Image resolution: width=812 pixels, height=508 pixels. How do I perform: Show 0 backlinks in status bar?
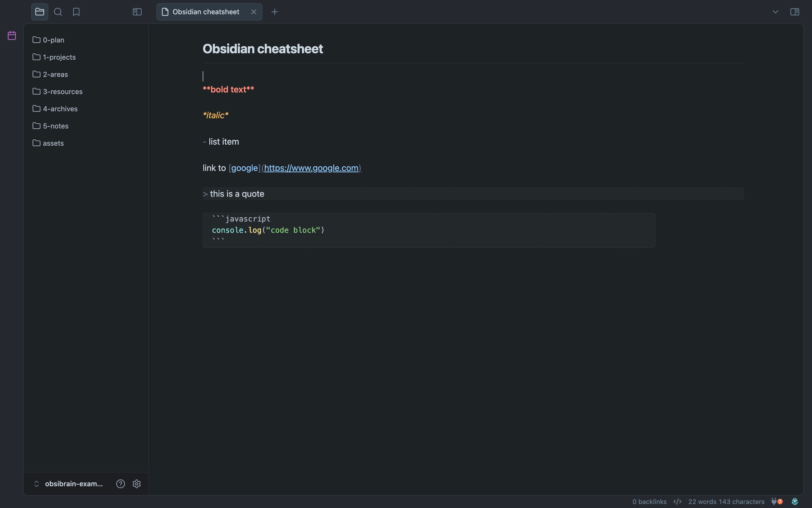pyautogui.click(x=649, y=501)
